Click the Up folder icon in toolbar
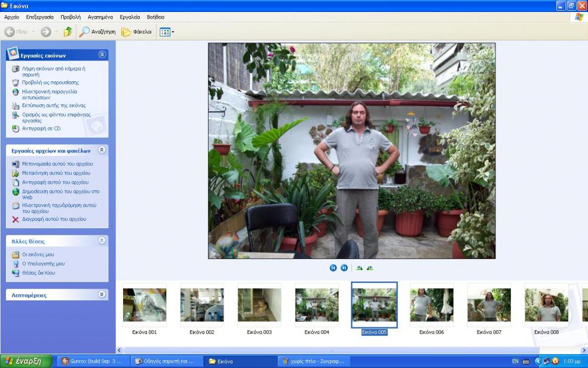The height and width of the screenshot is (368, 588). pos(68,32)
